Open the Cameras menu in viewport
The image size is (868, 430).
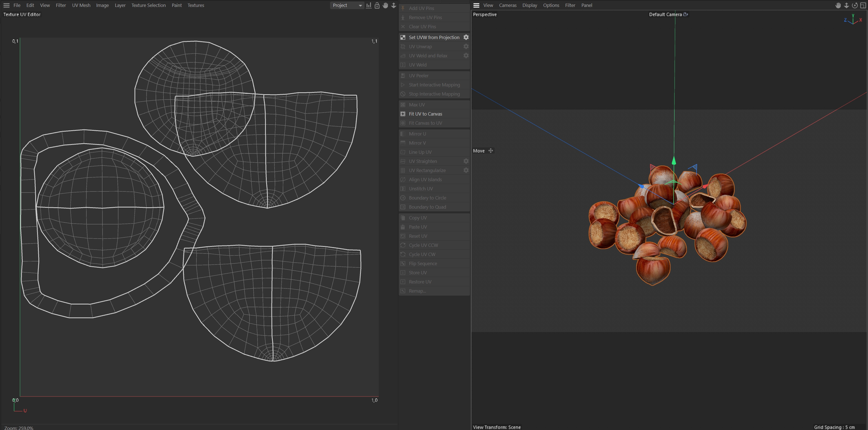[507, 5]
